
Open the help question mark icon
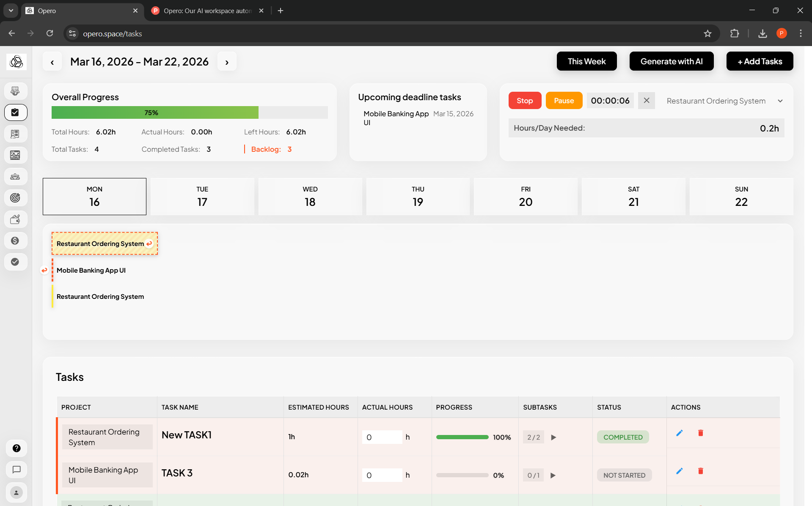click(x=17, y=448)
